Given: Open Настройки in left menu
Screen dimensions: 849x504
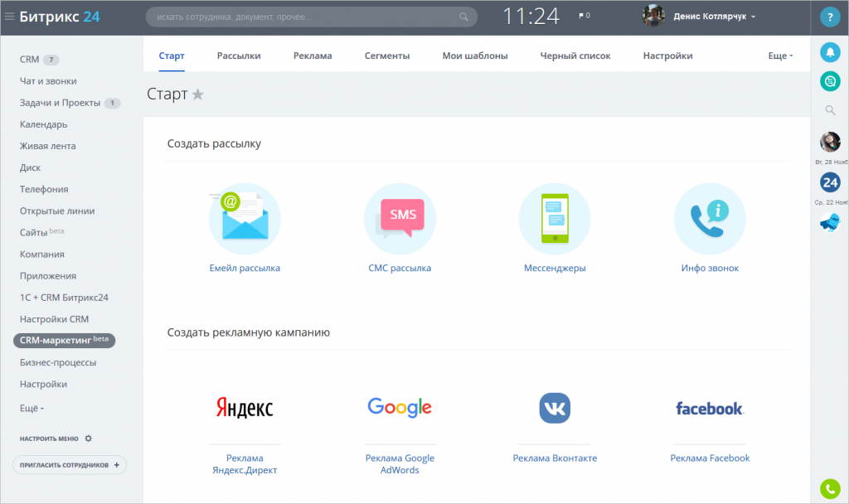Looking at the screenshot, I should click(x=43, y=385).
